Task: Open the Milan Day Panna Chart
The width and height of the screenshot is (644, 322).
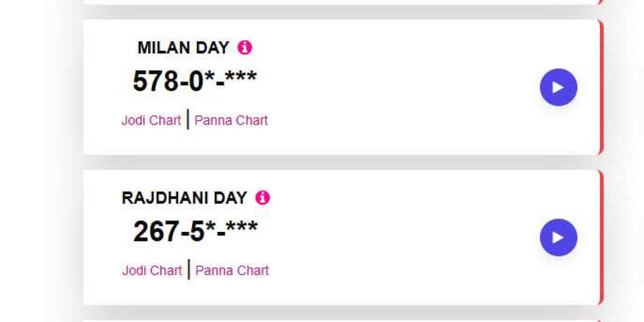Action: coord(231,120)
